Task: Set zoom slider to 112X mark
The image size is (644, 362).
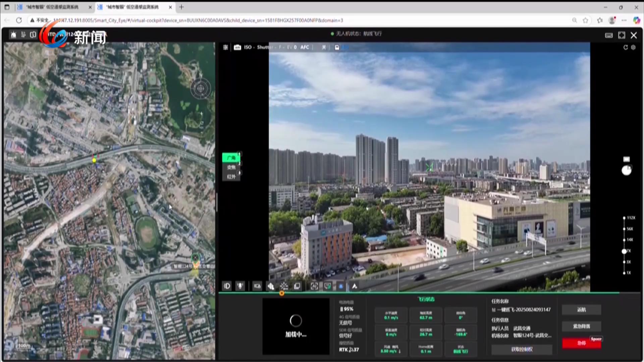Action: [x=624, y=218]
